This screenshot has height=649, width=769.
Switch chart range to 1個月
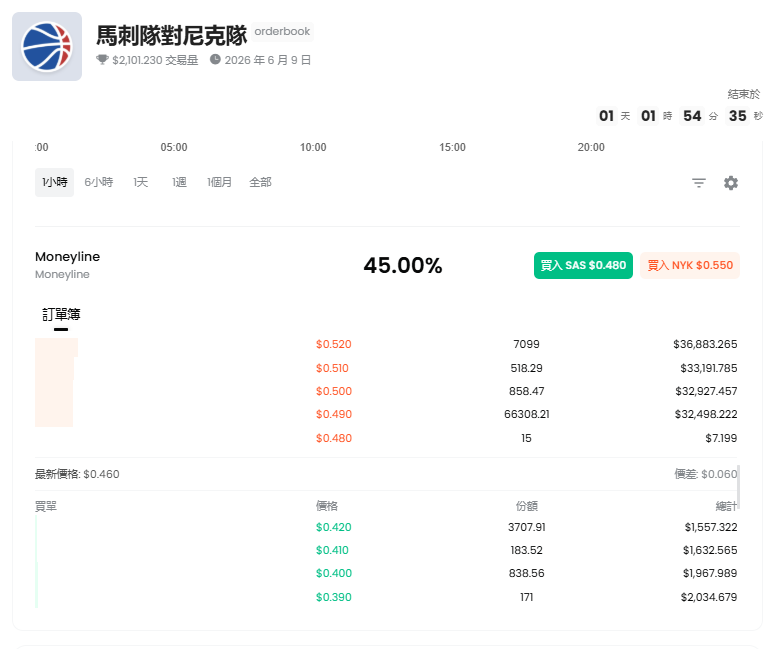pos(219,182)
